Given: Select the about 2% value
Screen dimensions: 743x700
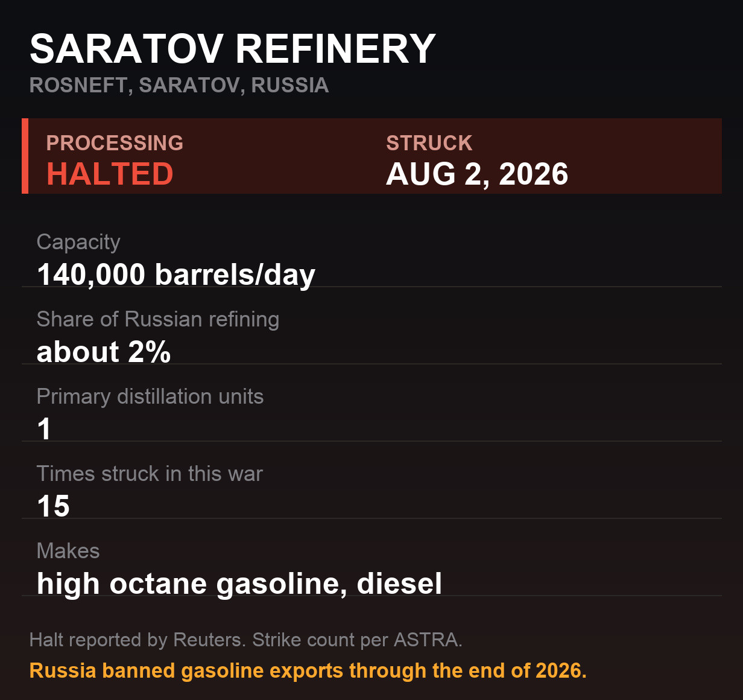Looking at the screenshot, I should pos(104,352).
